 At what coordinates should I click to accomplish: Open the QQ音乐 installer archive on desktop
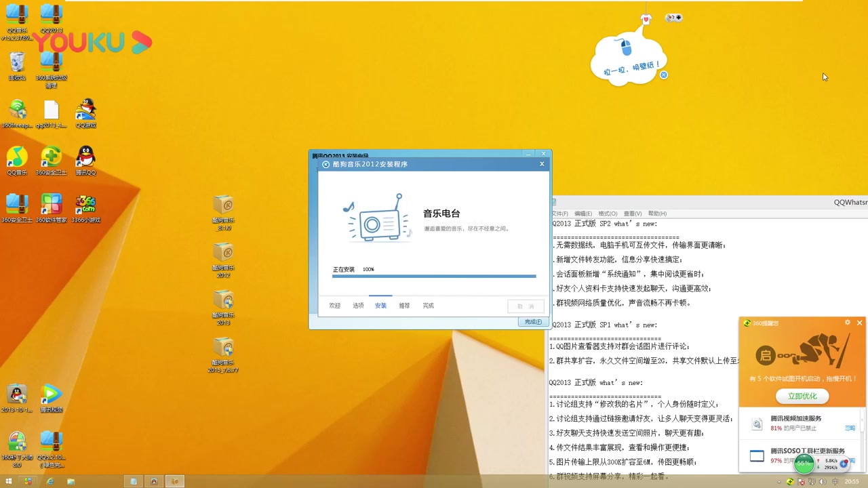pyautogui.click(x=17, y=22)
